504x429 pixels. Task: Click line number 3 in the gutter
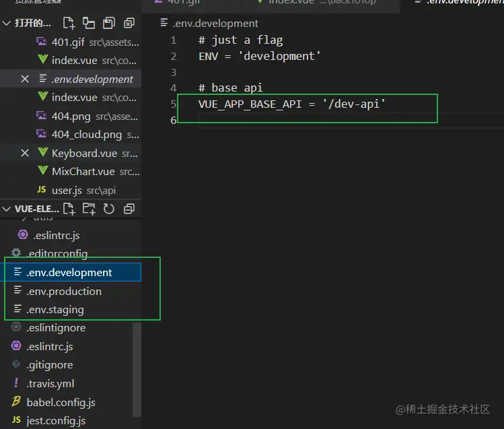173,72
